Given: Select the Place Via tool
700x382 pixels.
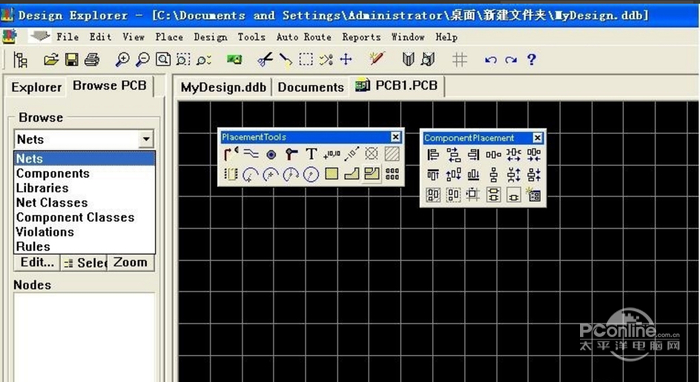Looking at the screenshot, I should (291, 154).
